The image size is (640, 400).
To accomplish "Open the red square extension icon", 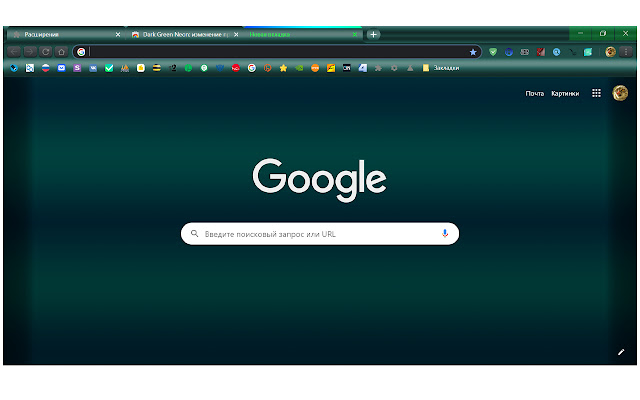I will tap(541, 52).
